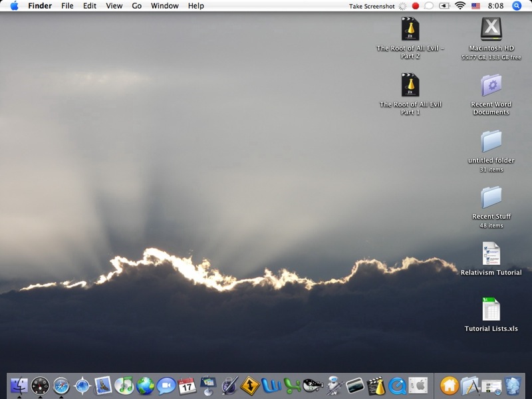Open the US flag input menu
The height and width of the screenshot is (399, 532).
coord(475,6)
